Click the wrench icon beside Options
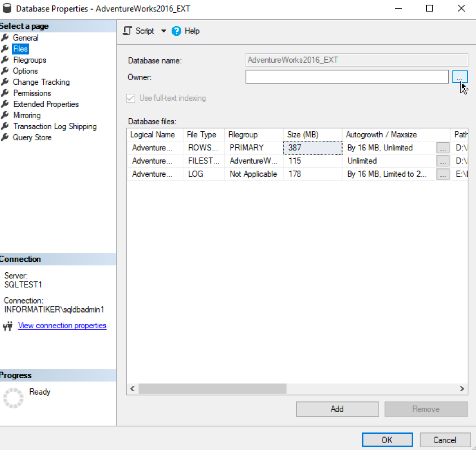The height and width of the screenshot is (450, 476). click(x=5, y=71)
